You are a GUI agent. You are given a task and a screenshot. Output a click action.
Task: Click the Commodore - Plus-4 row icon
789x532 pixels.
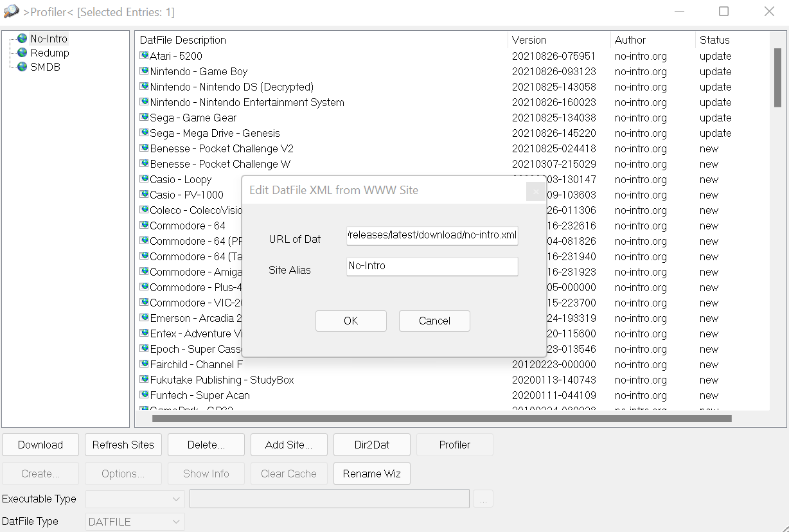[145, 287]
